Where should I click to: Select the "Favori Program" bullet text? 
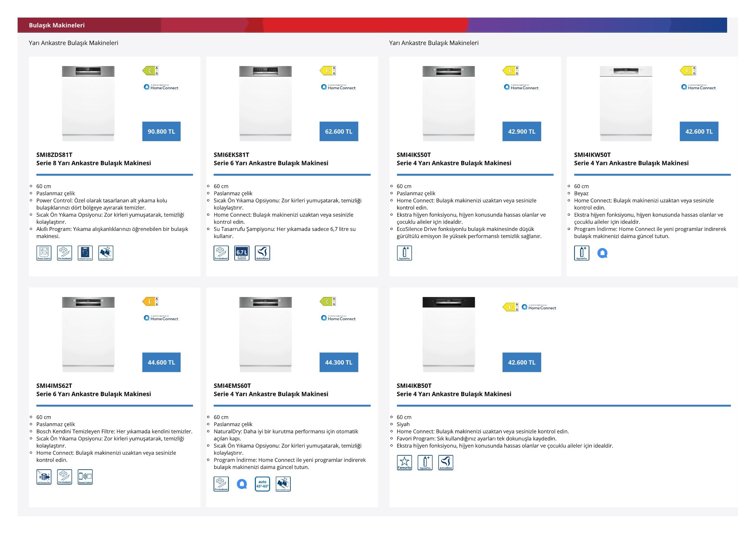point(476,438)
